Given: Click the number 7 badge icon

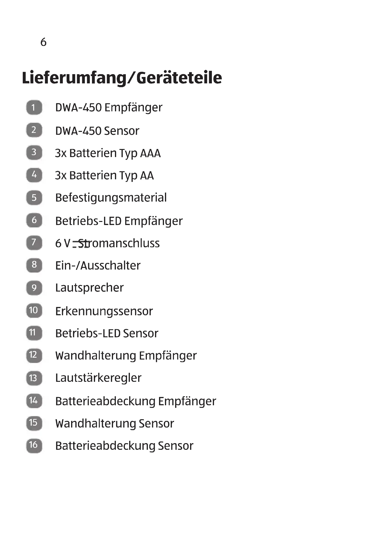Looking at the screenshot, I should 34,243.
